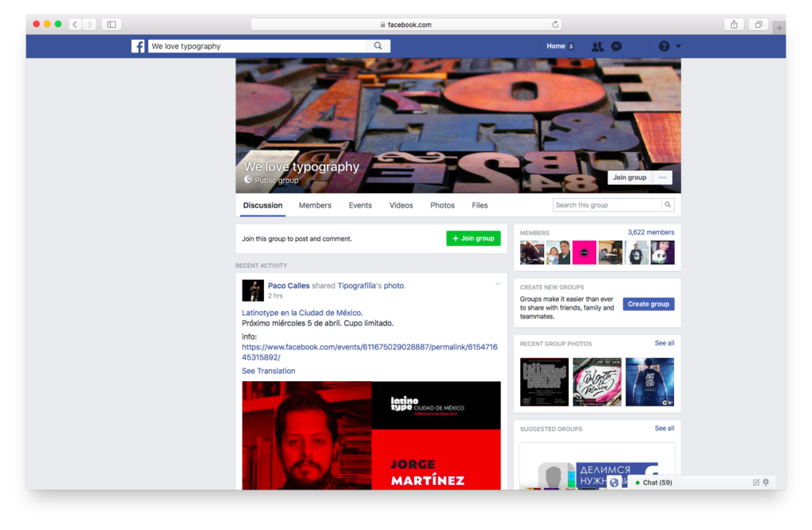Image resolution: width=812 pixels, height=530 pixels.
Task: Open the Jorge Martínez post image
Action: click(x=371, y=435)
